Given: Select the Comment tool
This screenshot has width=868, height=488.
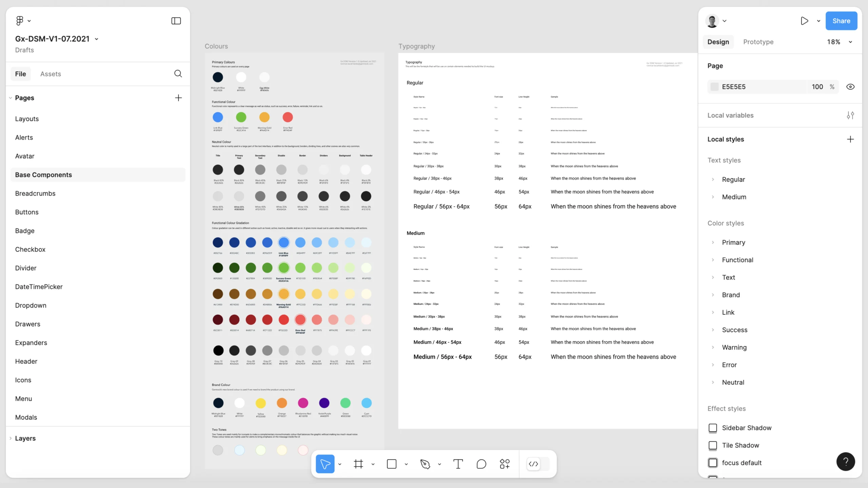Looking at the screenshot, I should 481,464.
